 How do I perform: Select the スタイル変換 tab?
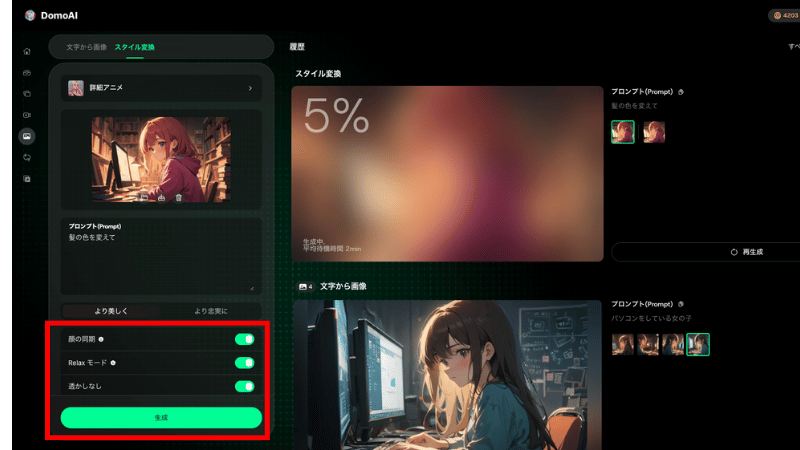[134, 47]
